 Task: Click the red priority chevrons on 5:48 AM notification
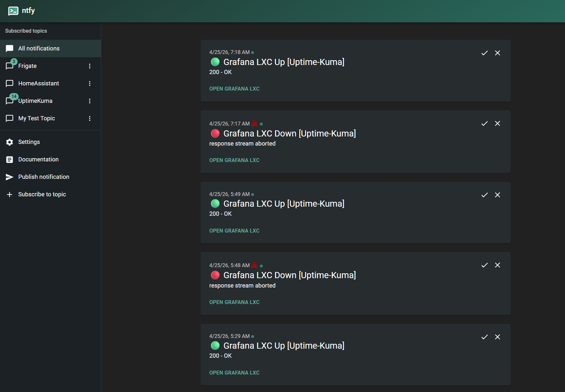[254, 265]
